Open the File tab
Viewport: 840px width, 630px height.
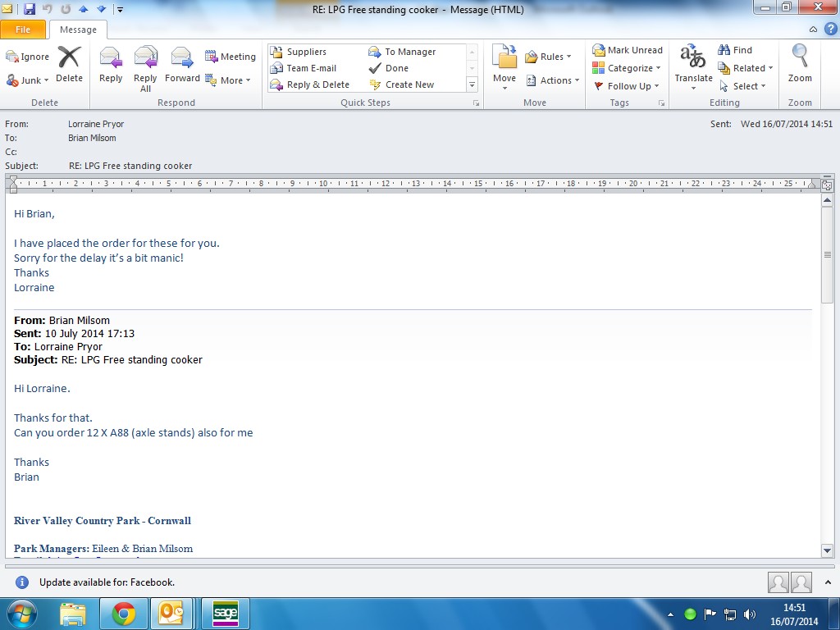pyautogui.click(x=23, y=30)
